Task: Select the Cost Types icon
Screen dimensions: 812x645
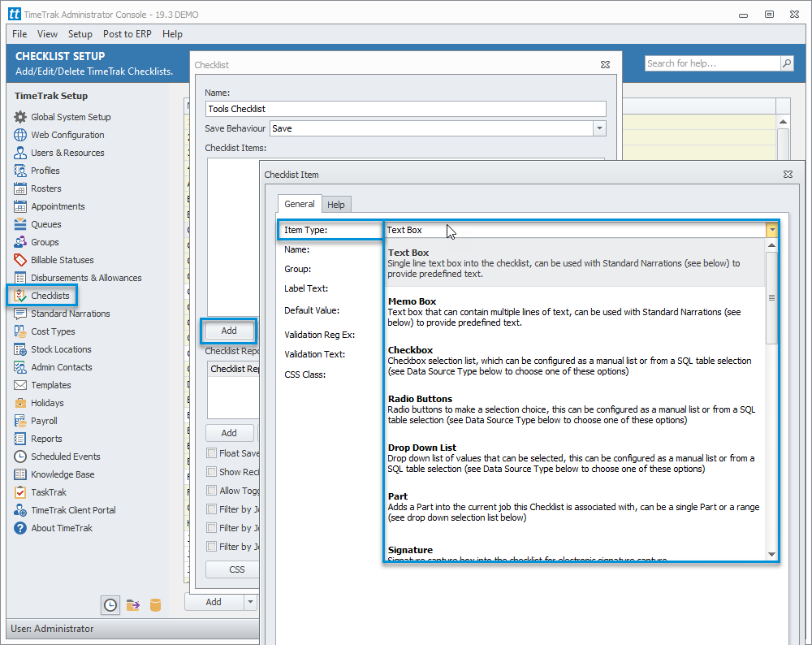Action: [x=20, y=331]
